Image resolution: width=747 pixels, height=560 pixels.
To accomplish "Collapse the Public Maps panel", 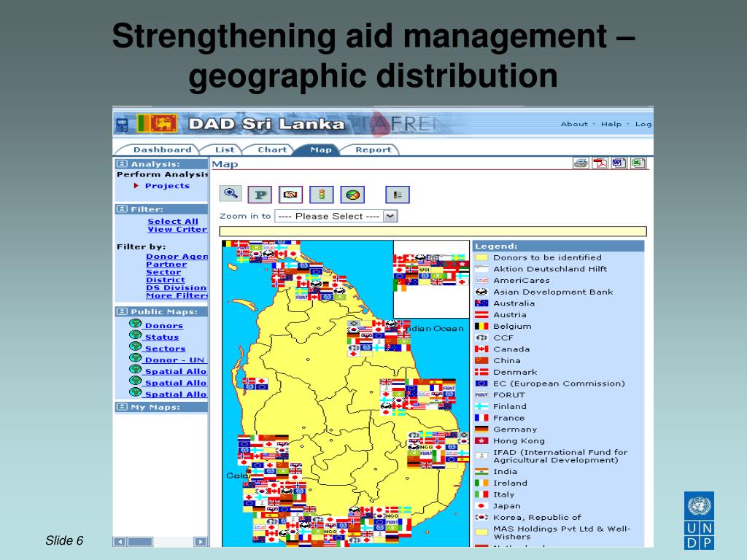I will 122,311.
